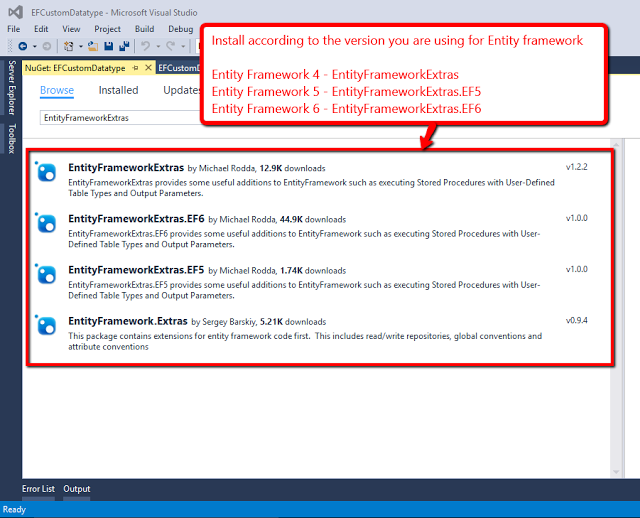This screenshot has width=640, height=518.
Task: Select the EntityFrameworkExtras package title
Action: 126,168
